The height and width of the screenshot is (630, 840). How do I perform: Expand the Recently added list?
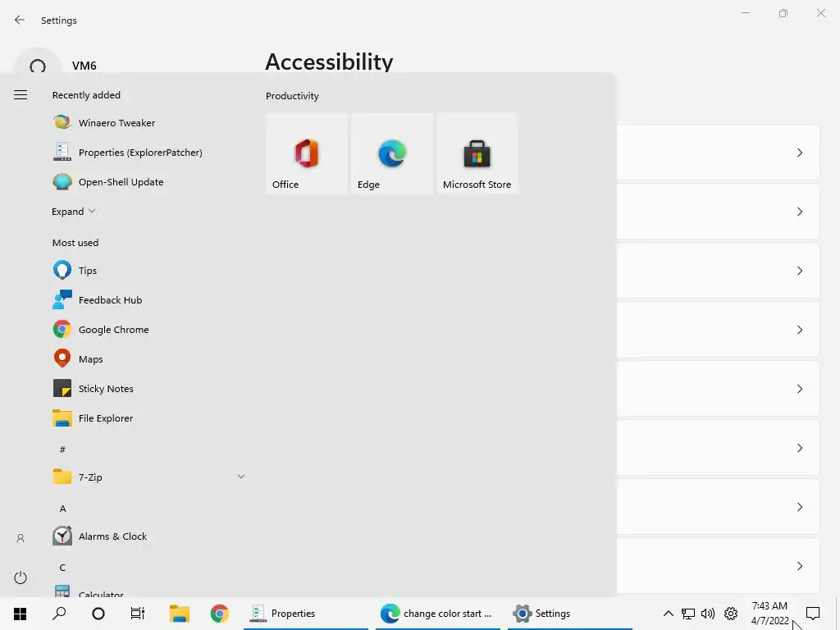click(73, 212)
